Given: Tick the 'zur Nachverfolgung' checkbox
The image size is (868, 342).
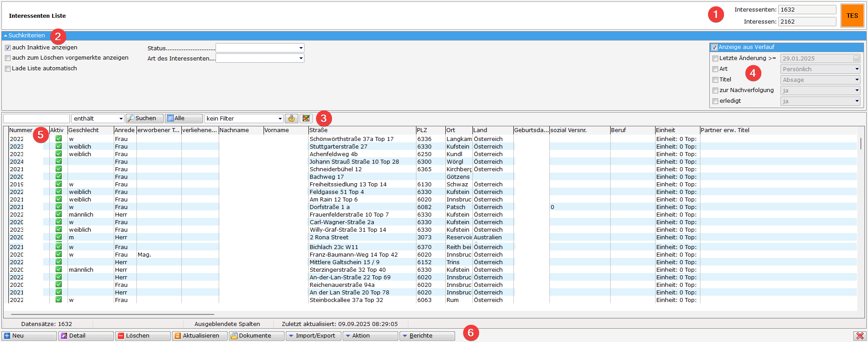Looking at the screenshot, I should [x=715, y=90].
